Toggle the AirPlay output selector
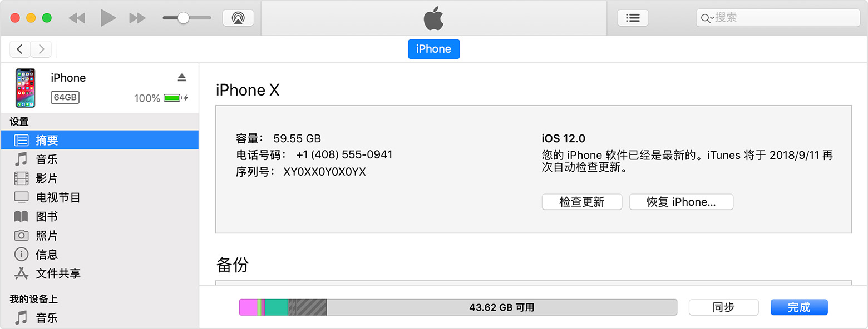Viewport: 868px width, 329px height. tap(238, 17)
